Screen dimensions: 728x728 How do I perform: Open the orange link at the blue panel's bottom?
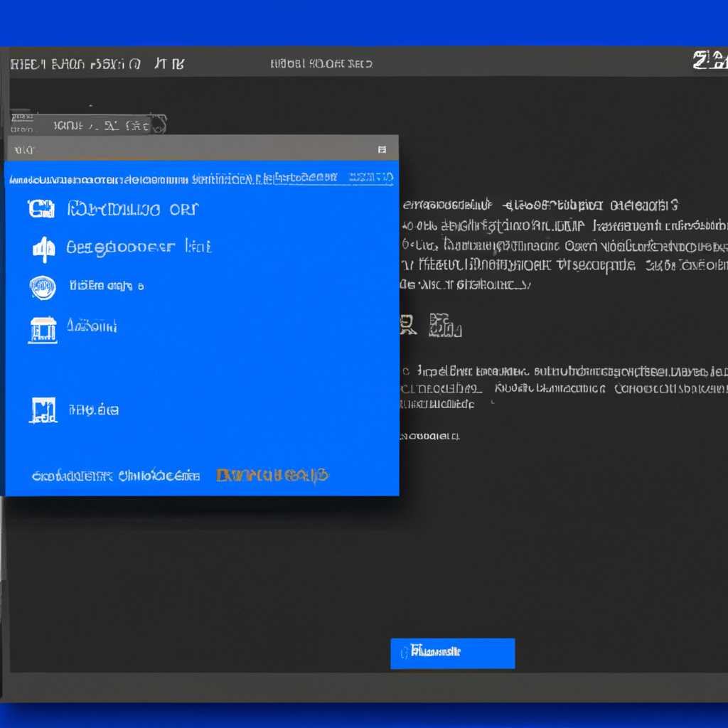point(272,475)
